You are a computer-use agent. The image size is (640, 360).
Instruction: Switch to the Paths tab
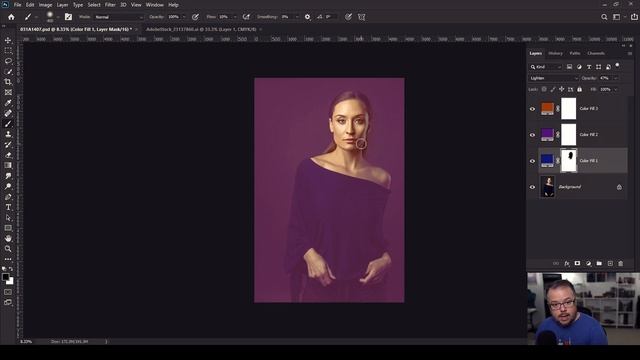[575, 53]
